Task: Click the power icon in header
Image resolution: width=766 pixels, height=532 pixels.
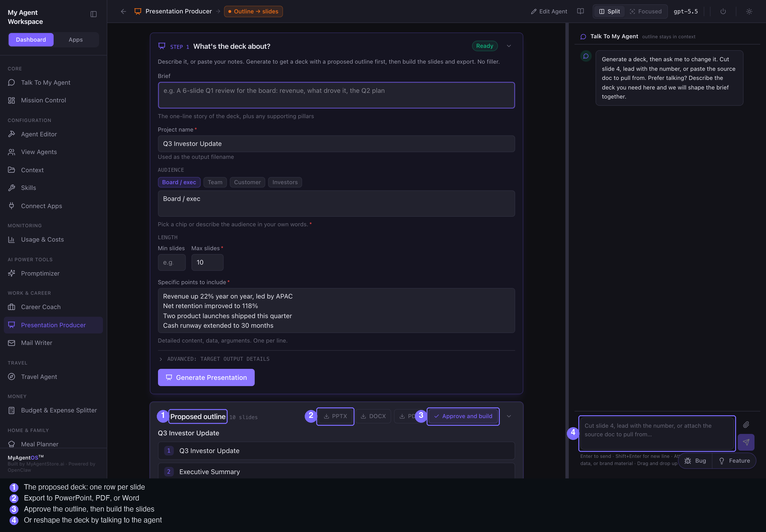Action: pyautogui.click(x=723, y=11)
